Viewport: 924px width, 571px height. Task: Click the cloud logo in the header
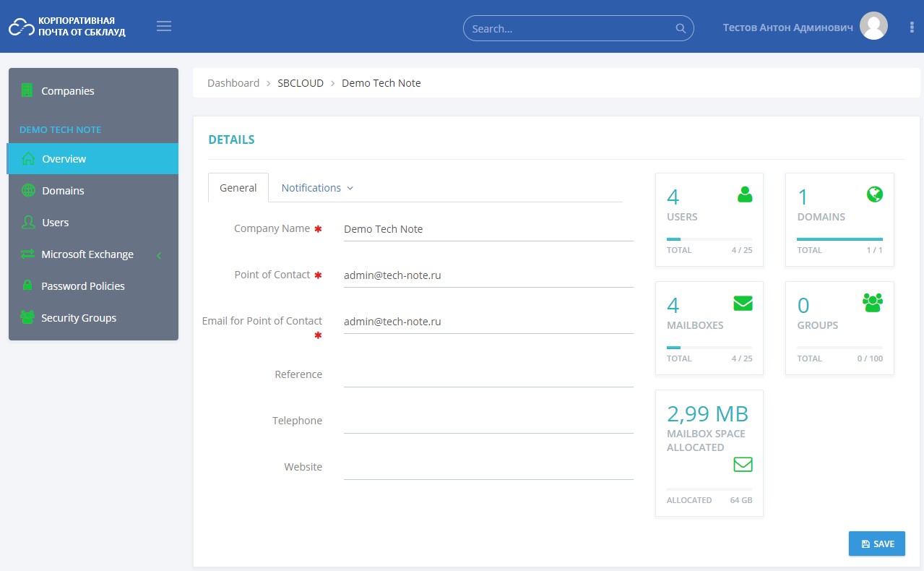point(21,27)
